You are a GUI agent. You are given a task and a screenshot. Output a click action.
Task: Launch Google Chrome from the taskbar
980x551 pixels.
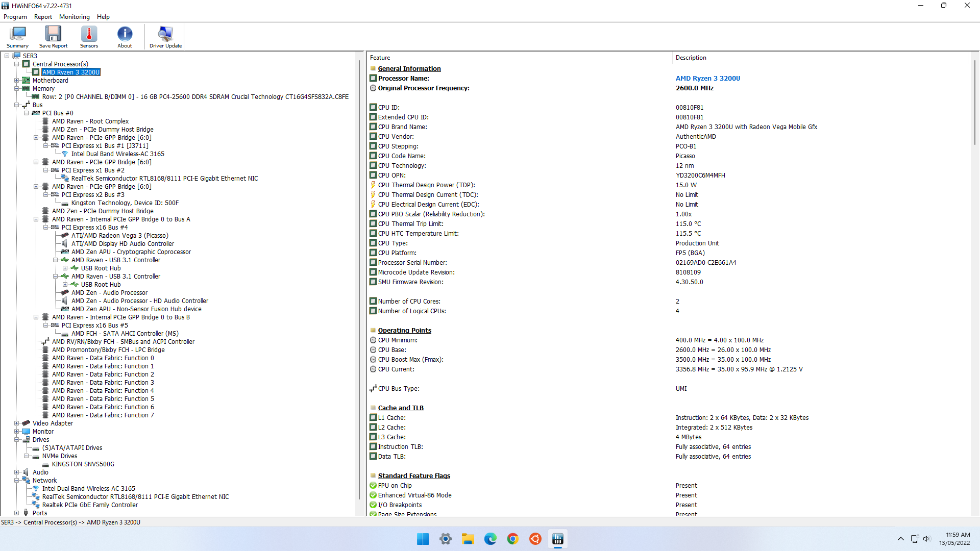click(x=513, y=539)
